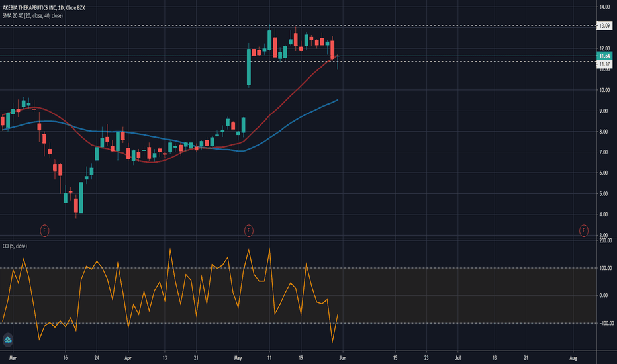
Task: Open the TradingView logo icon in the chart corner
Action: (8, 340)
